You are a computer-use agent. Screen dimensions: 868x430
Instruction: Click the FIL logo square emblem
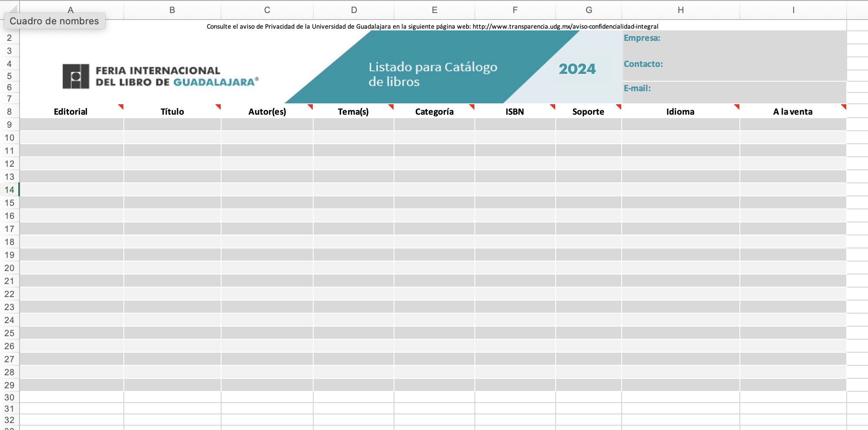76,76
